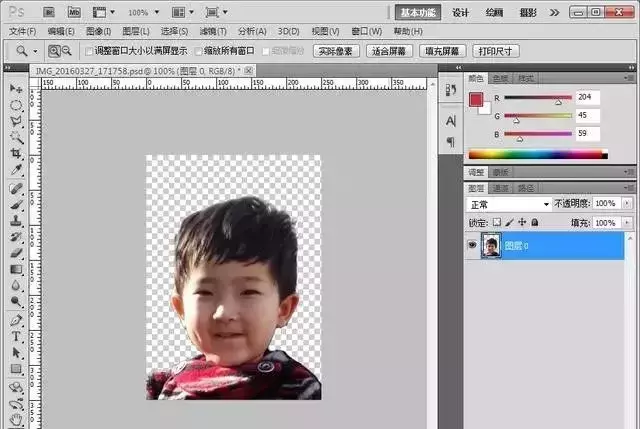Select the Brush tool
The image size is (640, 429).
coord(16,205)
